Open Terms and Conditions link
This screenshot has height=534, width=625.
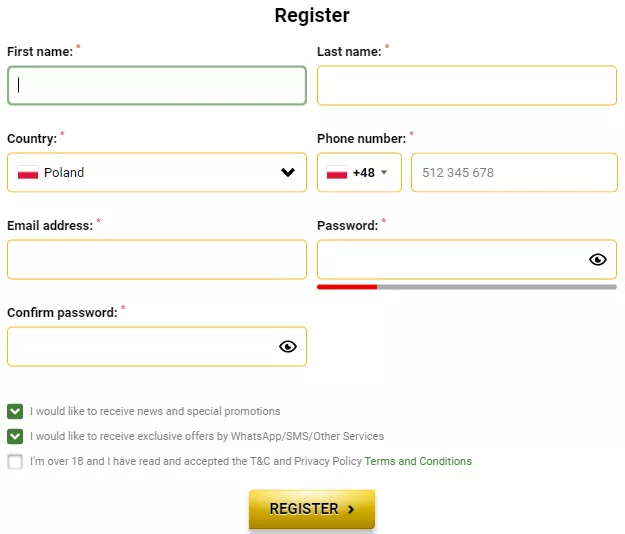coord(418,461)
